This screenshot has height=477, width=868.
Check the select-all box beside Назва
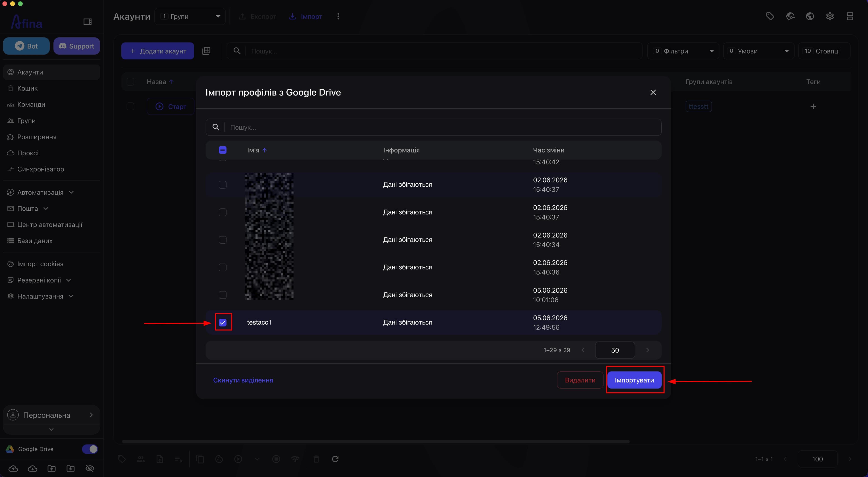130,82
